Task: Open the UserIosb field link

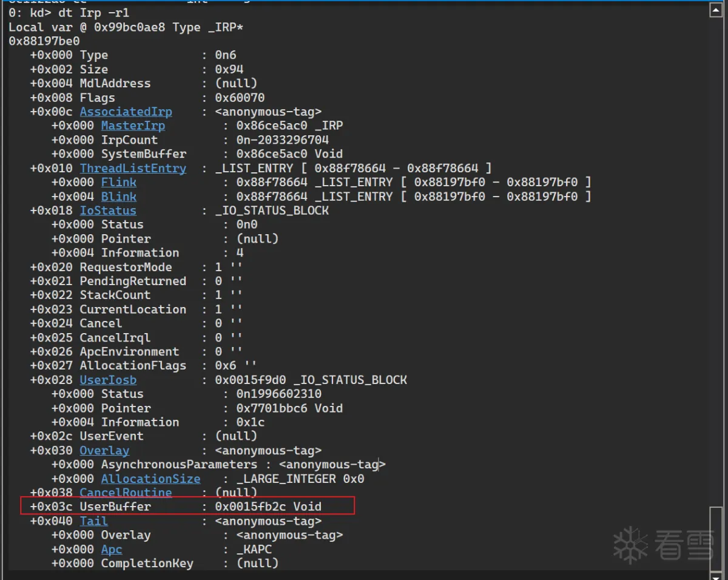Action: pos(108,380)
